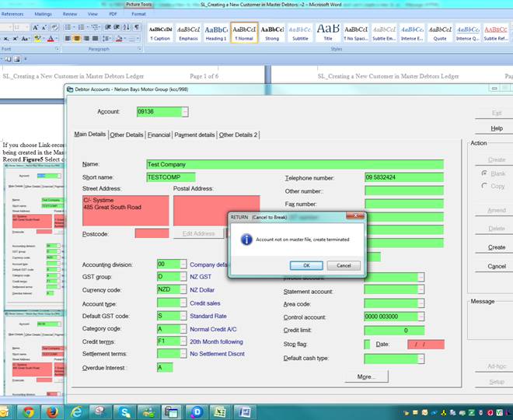Click Increase Indent icon in Word
This screenshot has height=420, width=513.
tap(117, 27)
